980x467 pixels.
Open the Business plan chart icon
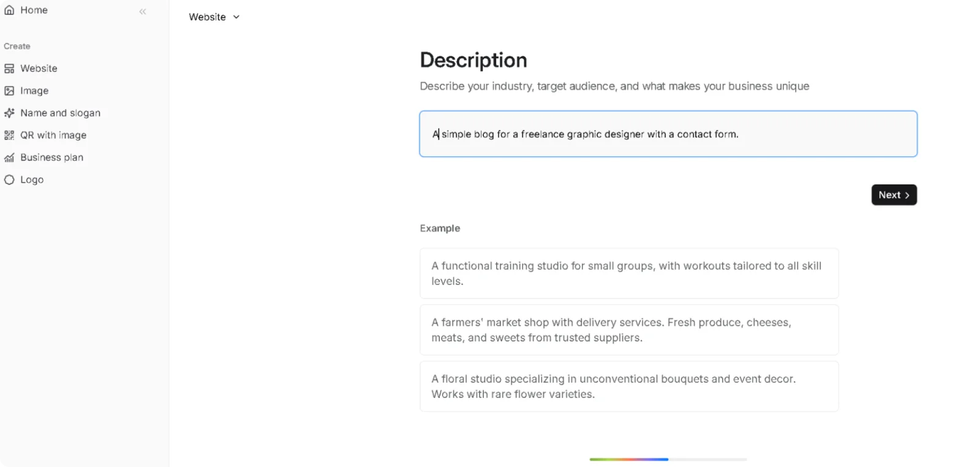pos(9,157)
